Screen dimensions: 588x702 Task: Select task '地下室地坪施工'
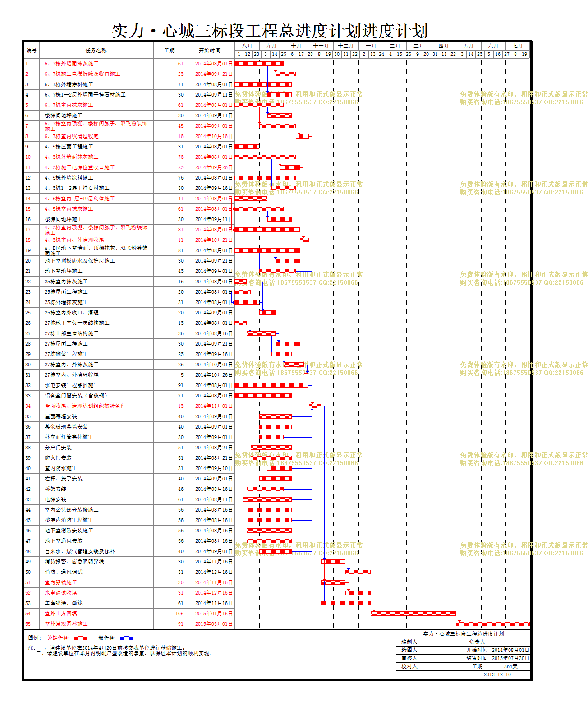(x=63, y=271)
